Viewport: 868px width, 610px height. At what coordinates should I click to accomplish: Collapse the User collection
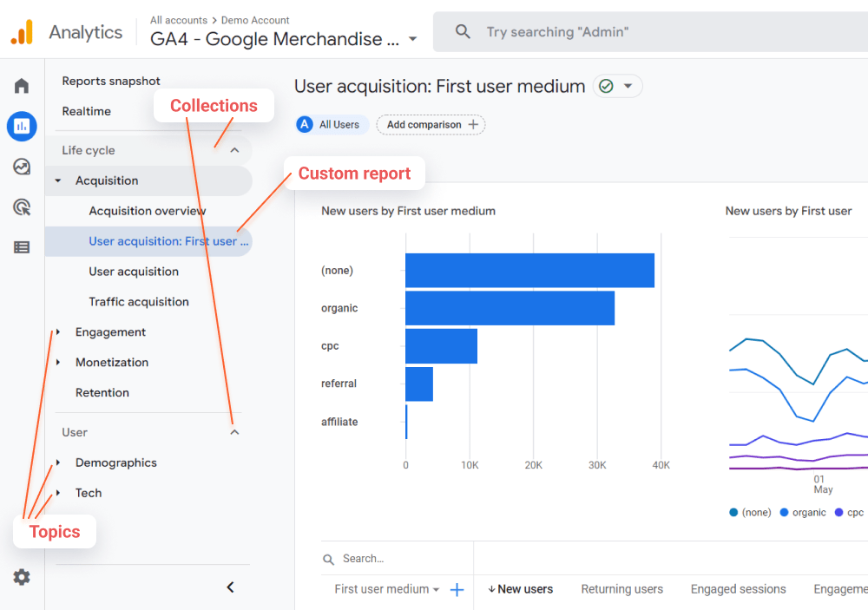[x=234, y=432]
